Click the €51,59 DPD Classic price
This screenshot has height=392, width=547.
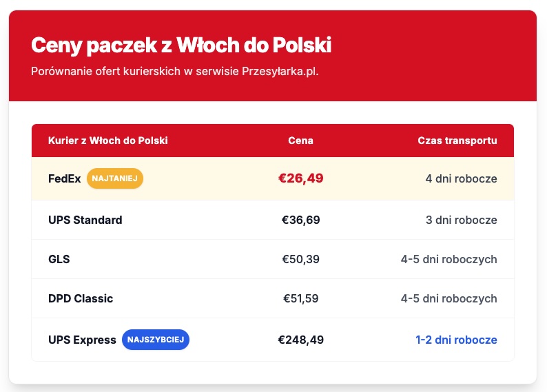tap(300, 298)
